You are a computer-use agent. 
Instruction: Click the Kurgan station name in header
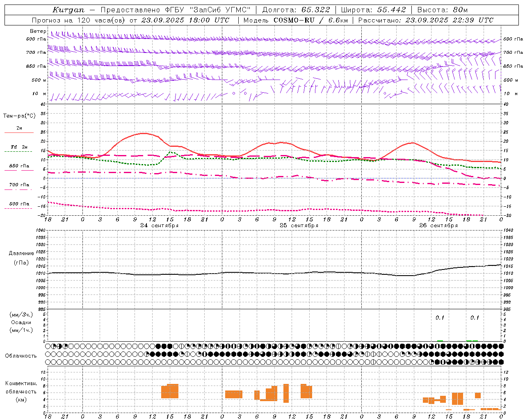click(x=68, y=10)
